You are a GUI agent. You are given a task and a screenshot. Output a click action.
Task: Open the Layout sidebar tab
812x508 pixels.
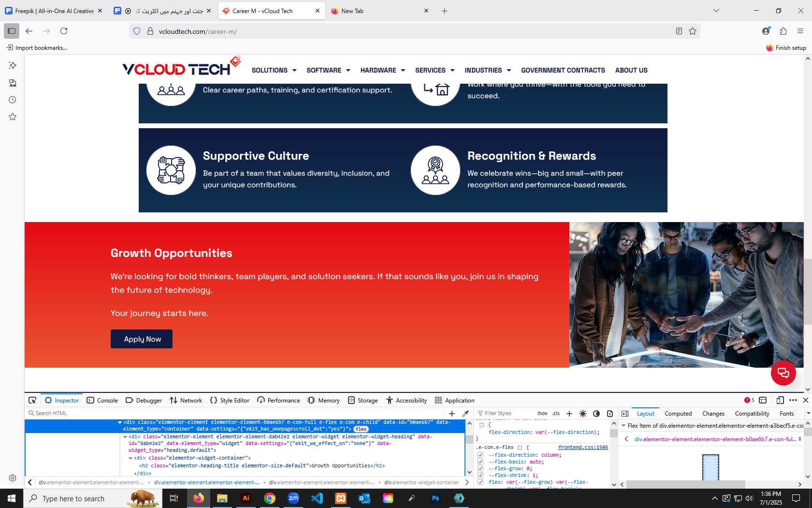645,414
